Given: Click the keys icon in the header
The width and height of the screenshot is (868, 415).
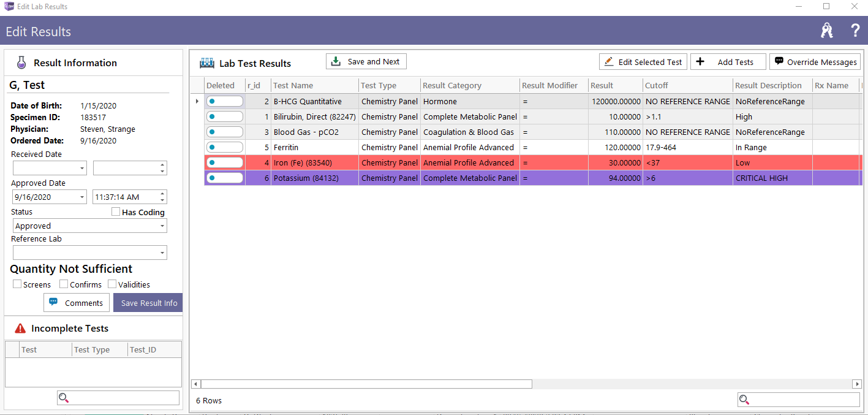Looking at the screenshot, I should 827,31.
